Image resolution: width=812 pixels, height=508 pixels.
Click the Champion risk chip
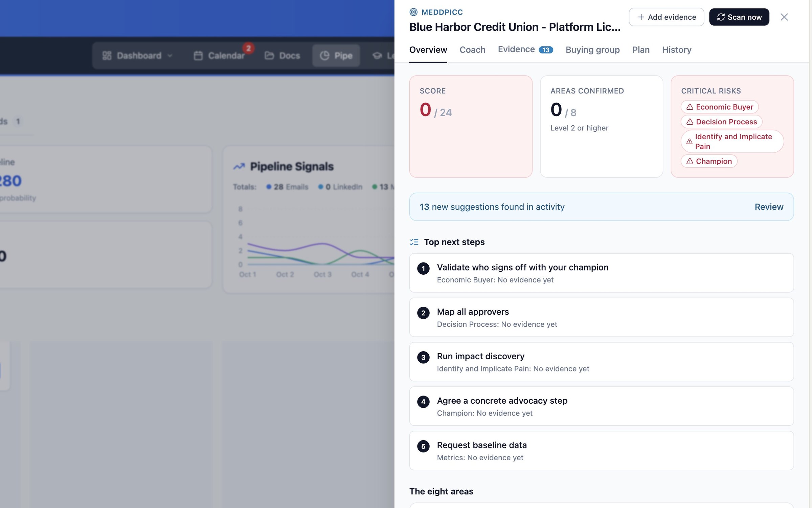click(709, 161)
